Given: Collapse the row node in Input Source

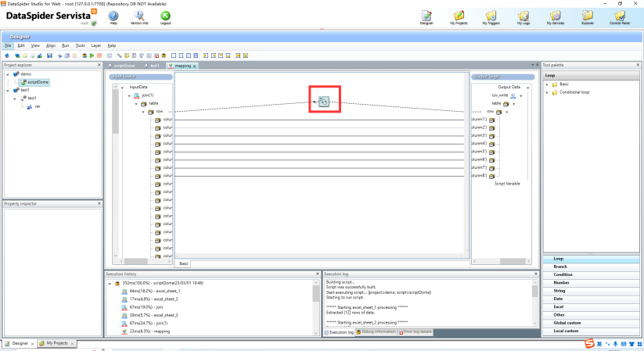Looking at the screenshot, I should tap(143, 112).
